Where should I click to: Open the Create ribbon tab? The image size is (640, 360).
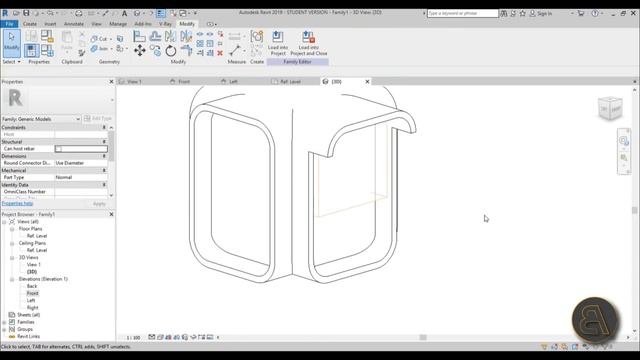29,24
